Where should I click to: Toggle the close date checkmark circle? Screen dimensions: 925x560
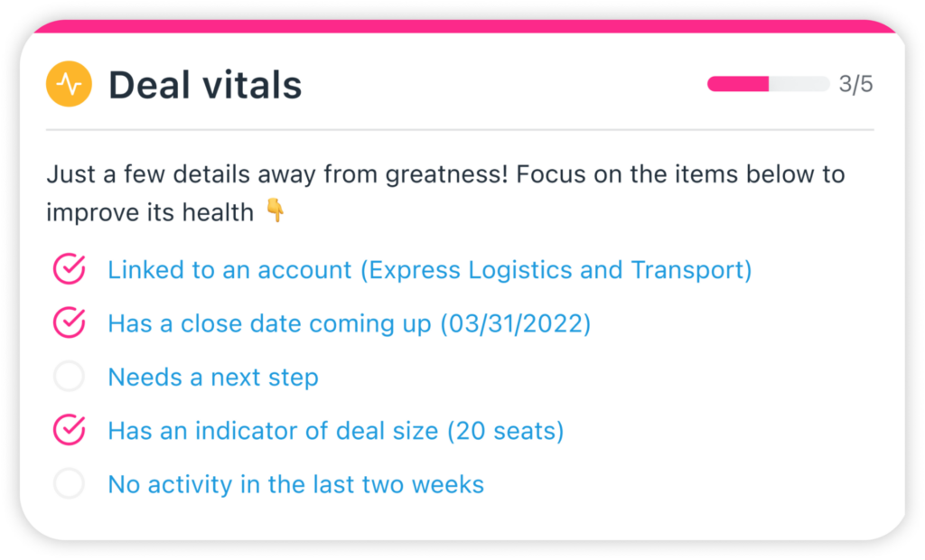(70, 322)
